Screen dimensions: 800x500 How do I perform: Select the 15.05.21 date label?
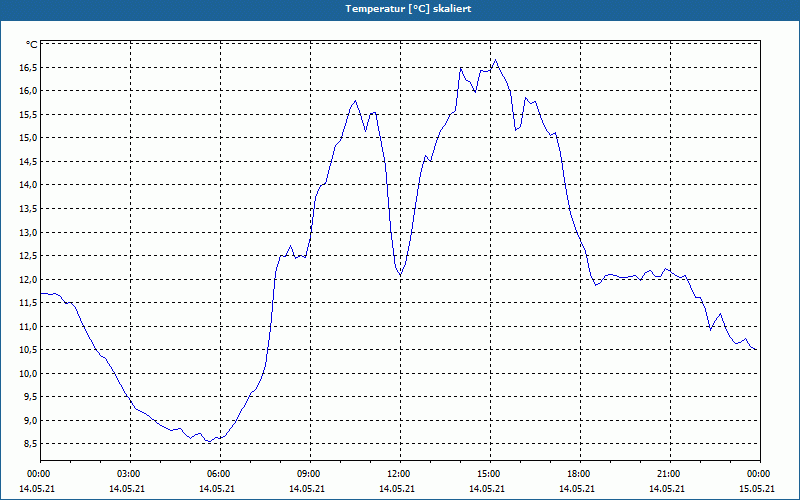(x=757, y=489)
